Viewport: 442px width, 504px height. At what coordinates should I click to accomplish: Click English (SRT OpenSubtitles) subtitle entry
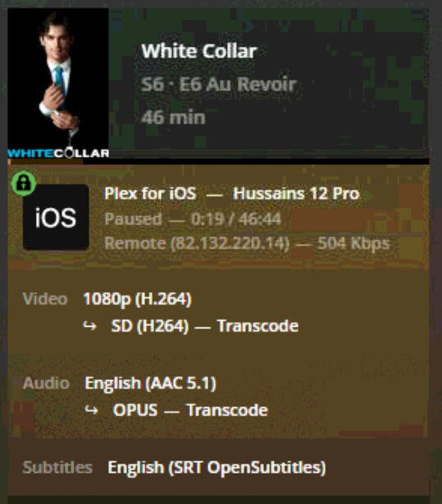coord(216,468)
